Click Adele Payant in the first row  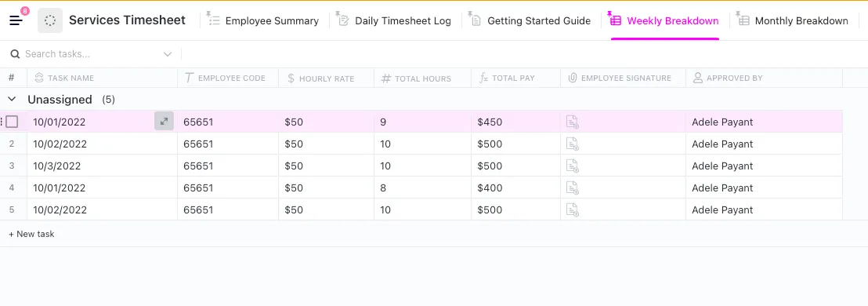pos(722,122)
